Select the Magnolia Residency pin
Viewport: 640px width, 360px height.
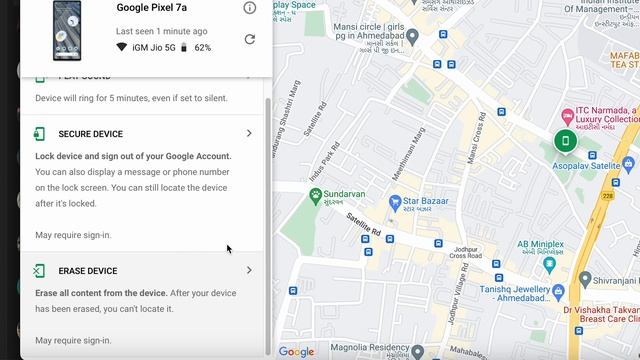417,351
